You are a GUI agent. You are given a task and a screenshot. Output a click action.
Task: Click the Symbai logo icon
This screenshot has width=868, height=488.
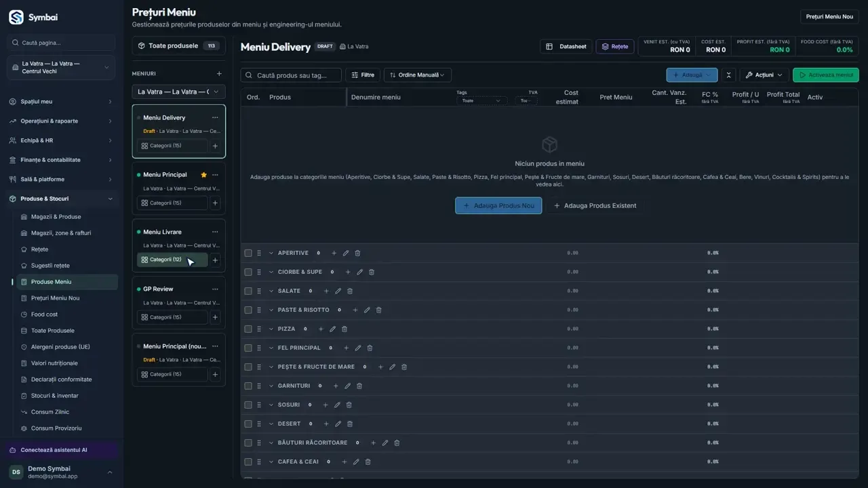point(16,18)
